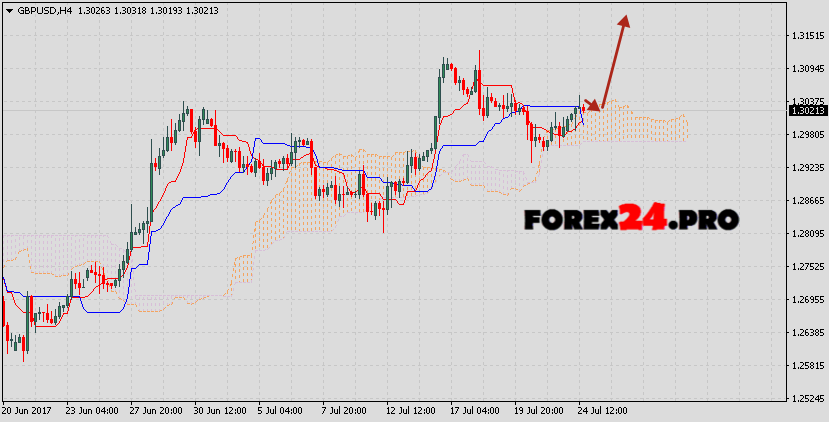This screenshot has height=422, width=829.
Task: Click the tip of the large red forecast arrow
Action: coord(626,17)
